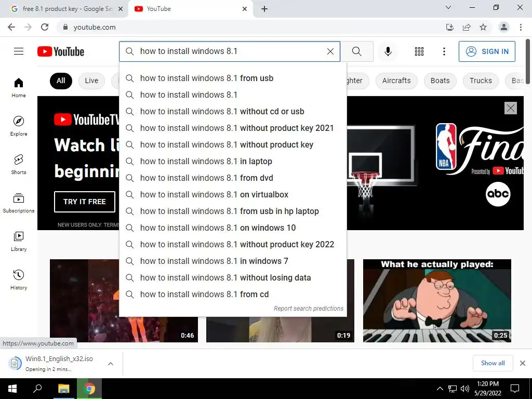Image resolution: width=532 pixels, height=399 pixels.
Task: Close the YouTube tab
Action: [245, 9]
